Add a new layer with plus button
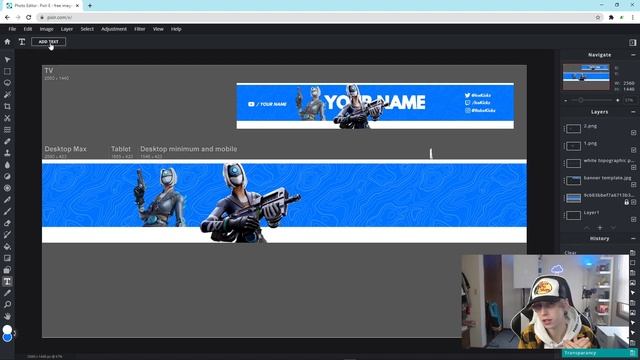 (x=600, y=228)
